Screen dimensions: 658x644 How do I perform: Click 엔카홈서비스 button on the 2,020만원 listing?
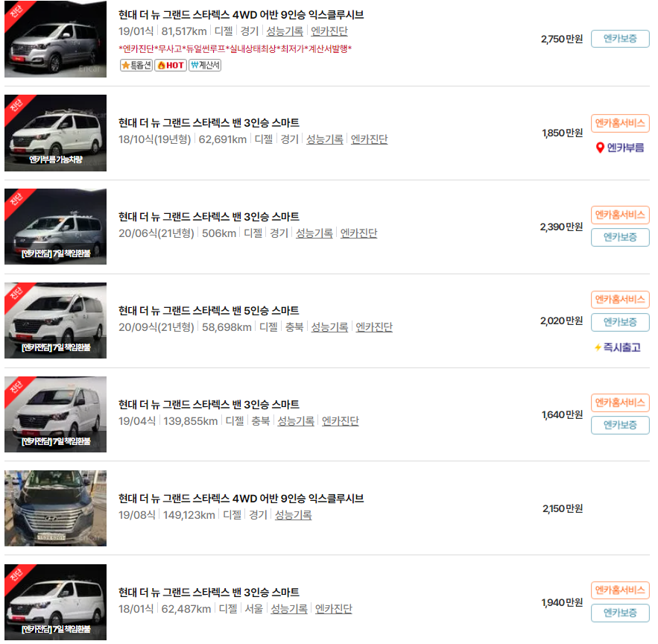[x=620, y=300]
